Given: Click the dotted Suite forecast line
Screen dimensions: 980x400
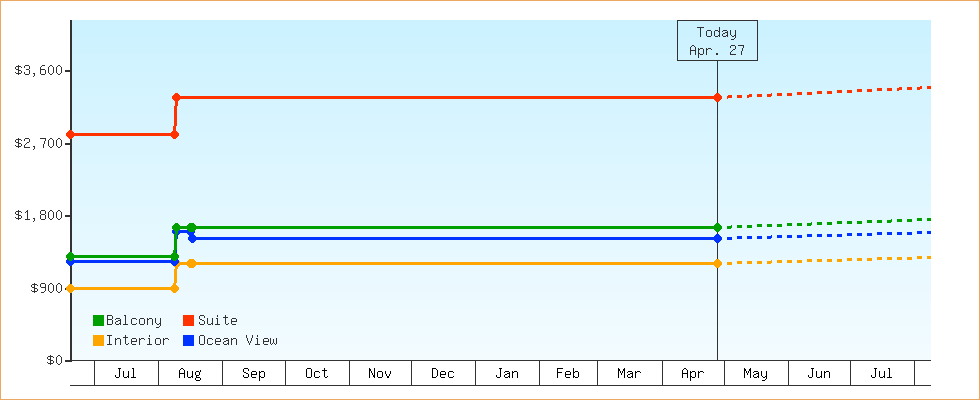Looking at the screenshot, I should click(825, 92).
